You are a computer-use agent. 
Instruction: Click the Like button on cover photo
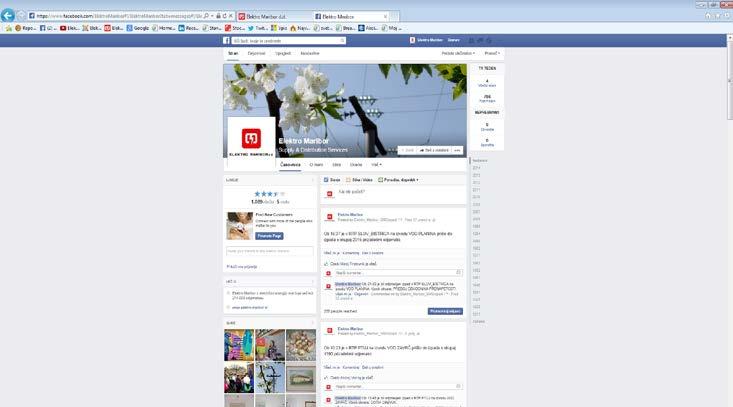pos(408,150)
